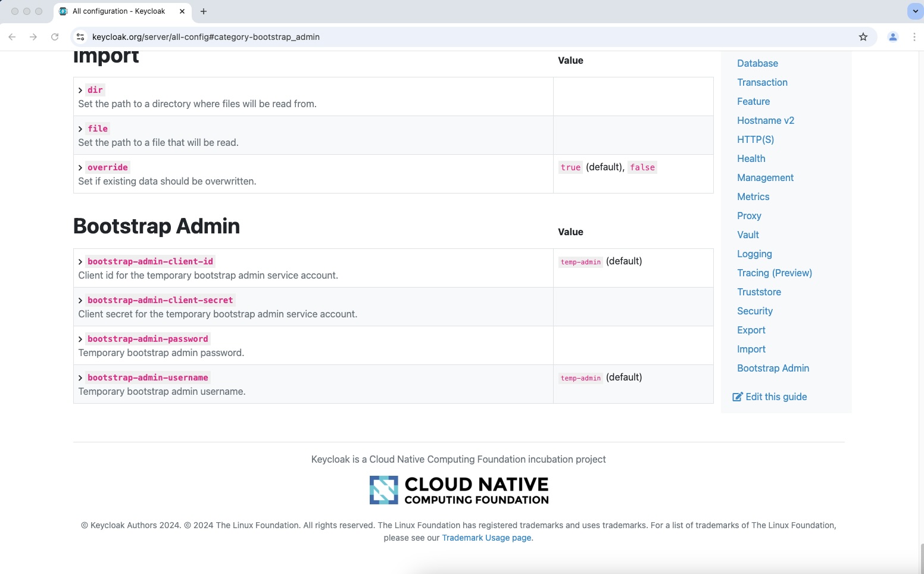
Task: Jump to Vault section
Action: tap(748, 235)
